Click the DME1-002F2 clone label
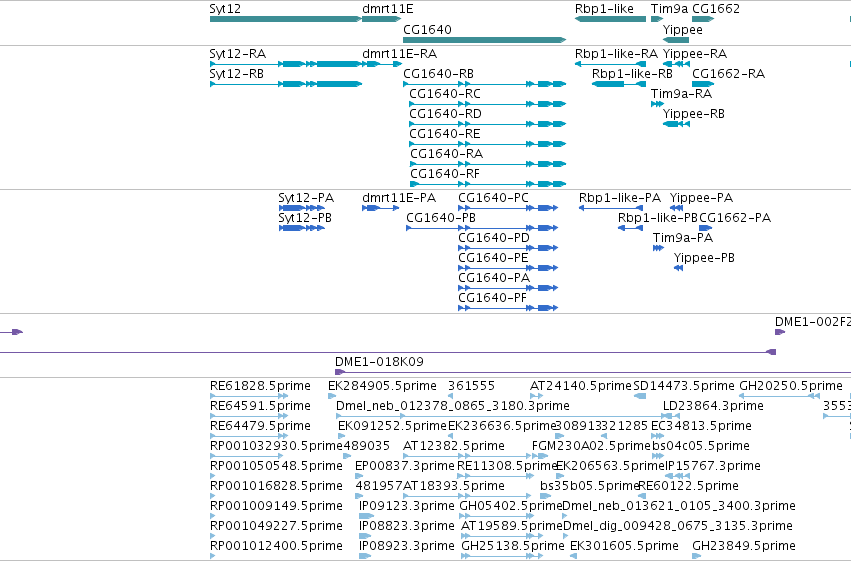The height and width of the screenshot is (561, 851). [x=812, y=322]
